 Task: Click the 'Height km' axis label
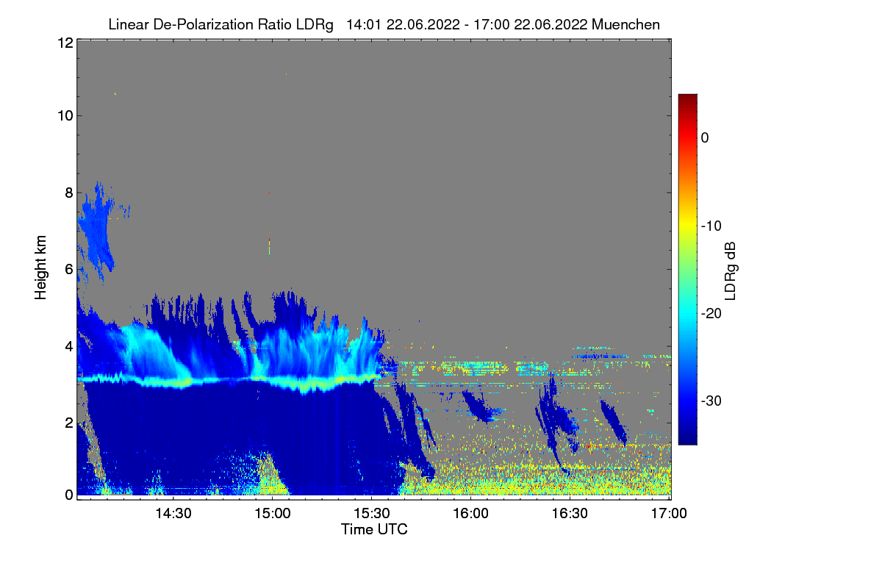point(41,268)
